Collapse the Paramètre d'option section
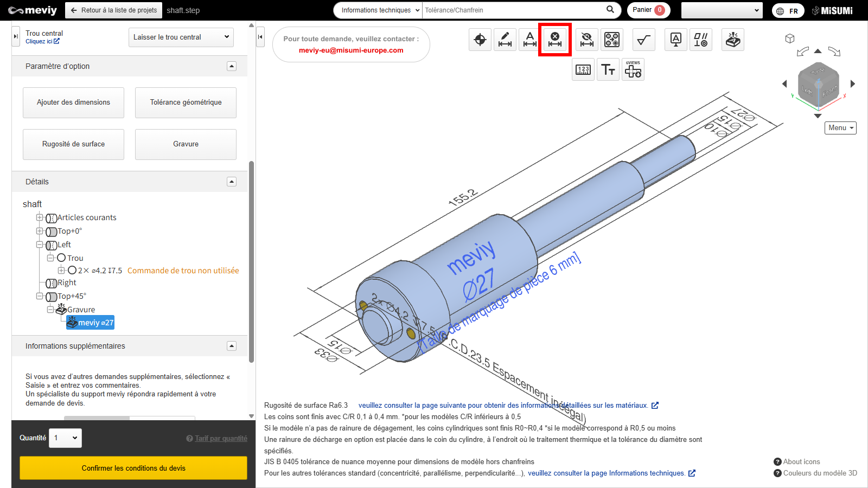The image size is (868, 488). pyautogui.click(x=232, y=66)
